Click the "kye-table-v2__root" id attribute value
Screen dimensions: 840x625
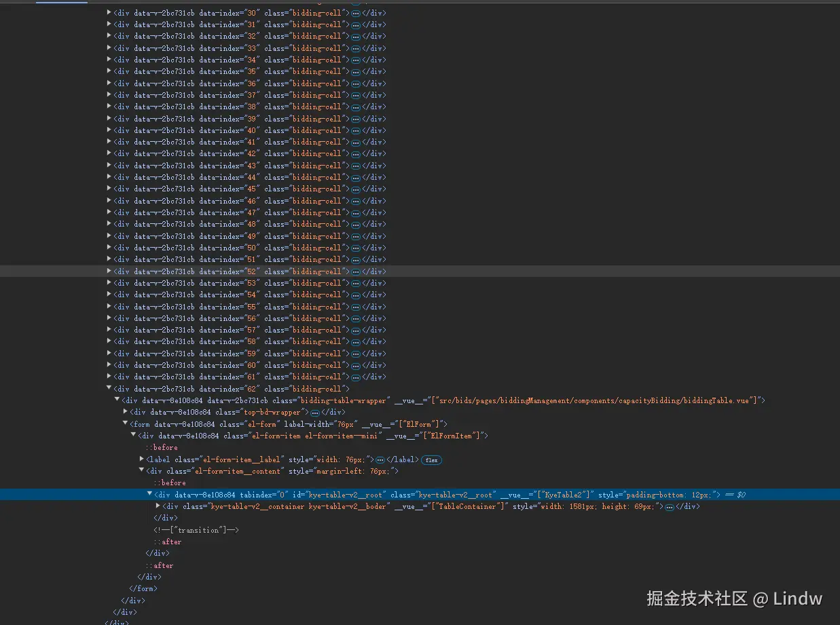tap(345, 495)
